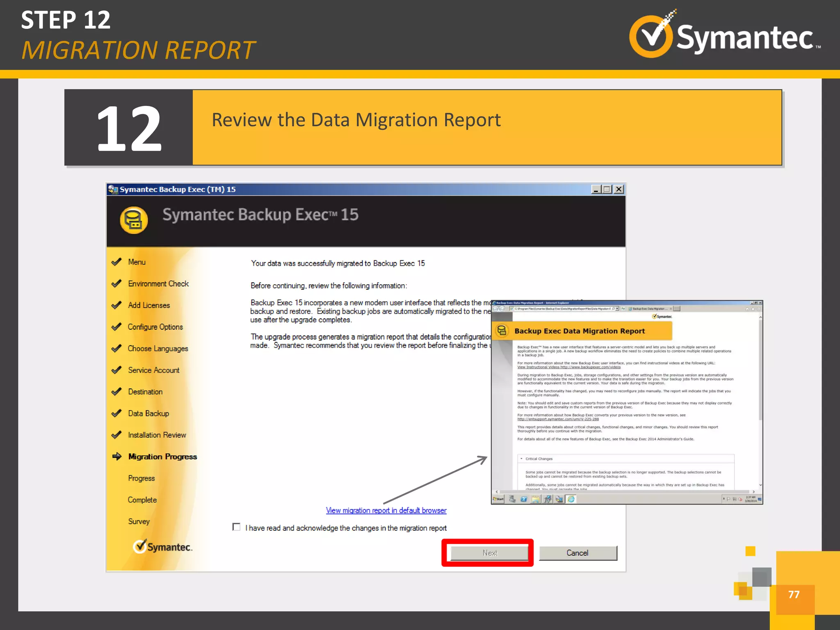Select the Add Licenses step
Screen dimensions: 840x630
click(149, 305)
